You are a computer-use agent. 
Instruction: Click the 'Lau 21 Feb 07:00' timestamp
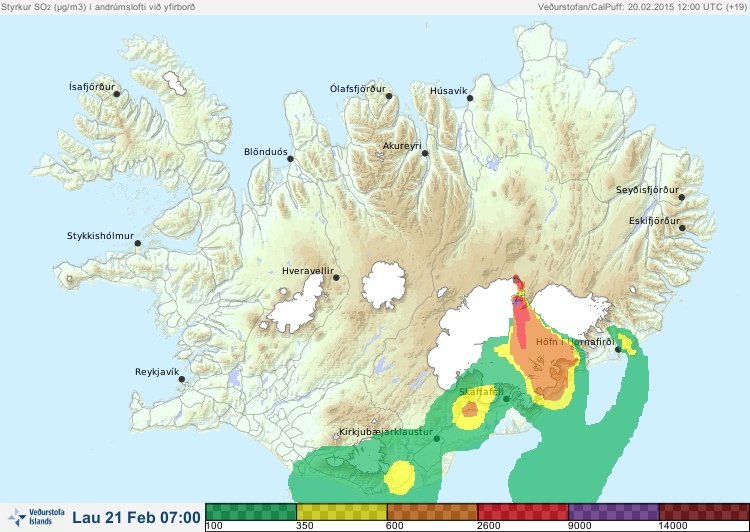pyautogui.click(x=136, y=518)
